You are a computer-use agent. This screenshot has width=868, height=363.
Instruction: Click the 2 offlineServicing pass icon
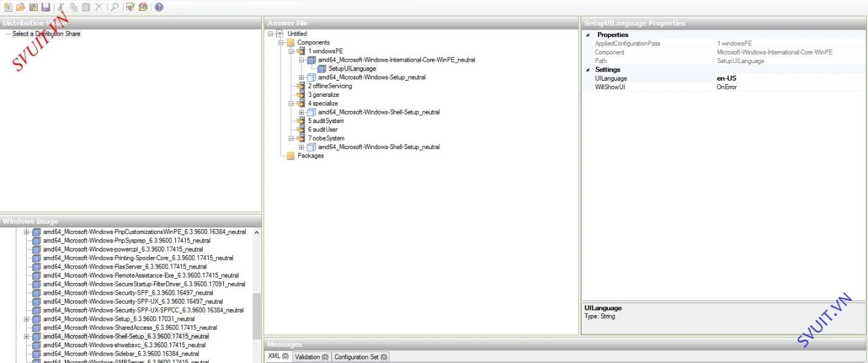point(301,86)
